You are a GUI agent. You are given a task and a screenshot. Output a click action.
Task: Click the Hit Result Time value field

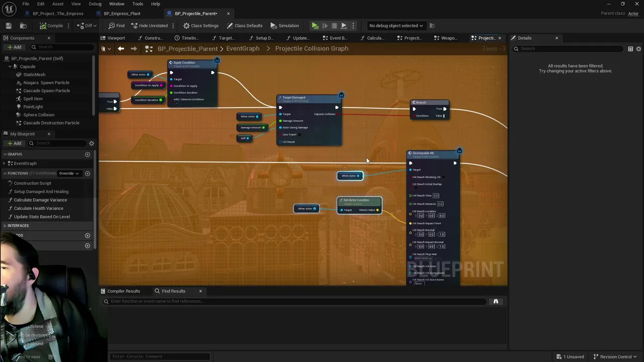[436, 196]
